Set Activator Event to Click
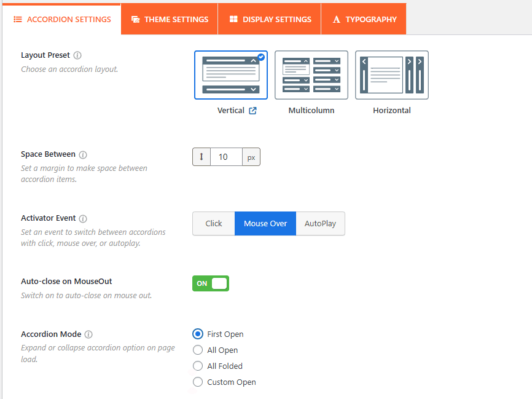This screenshot has height=399, width=532. [x=214, y=224]
